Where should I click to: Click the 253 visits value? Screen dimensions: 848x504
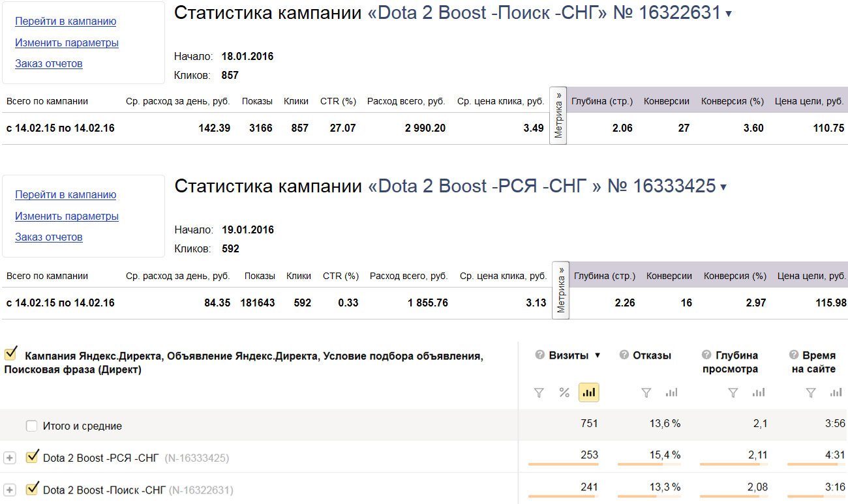coord(589,455)
